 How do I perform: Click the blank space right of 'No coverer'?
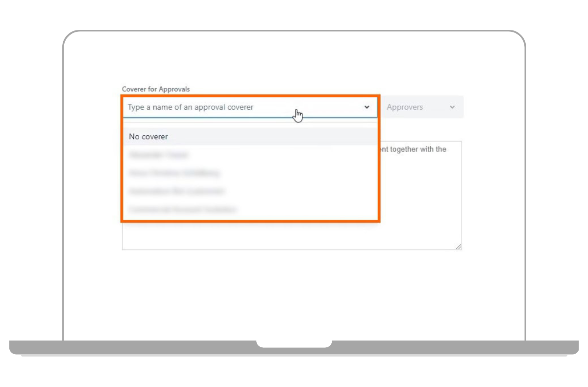point(269,137)
